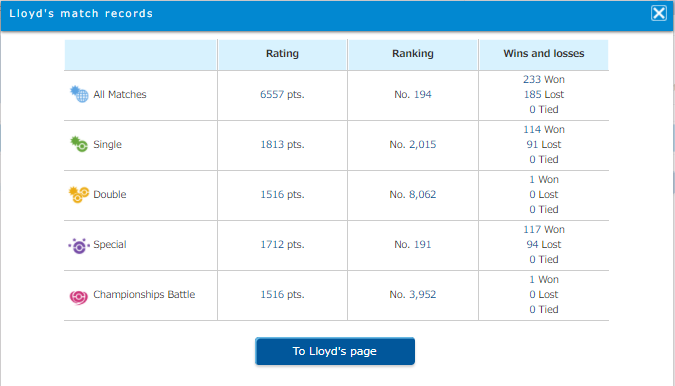
Task: Click the 1712 pts. rating value
Action: pos(282,244)
